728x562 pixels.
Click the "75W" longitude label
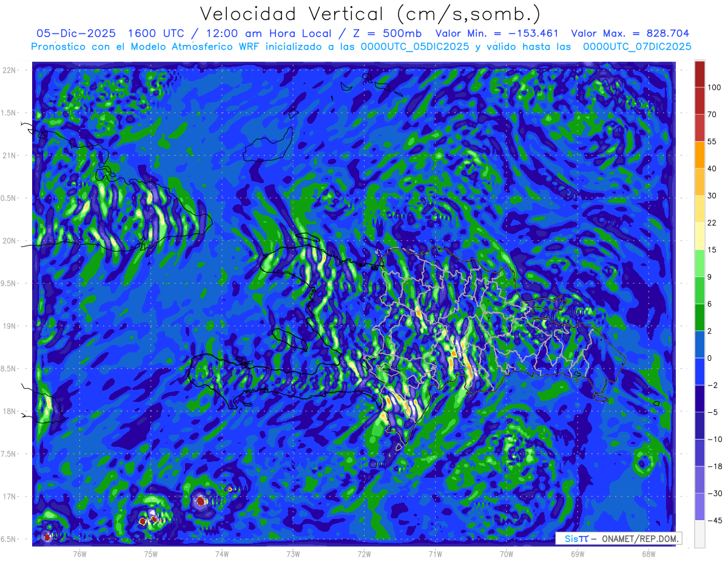point(150,554)
